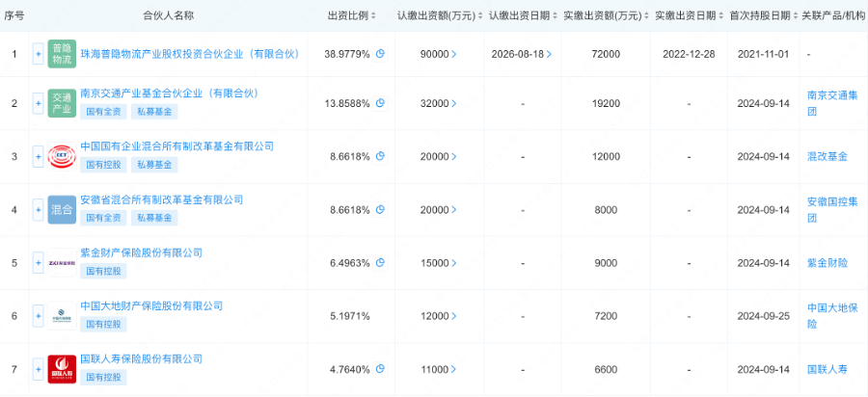
Task: Open related institution 中国大地保险
Action: 832,316
